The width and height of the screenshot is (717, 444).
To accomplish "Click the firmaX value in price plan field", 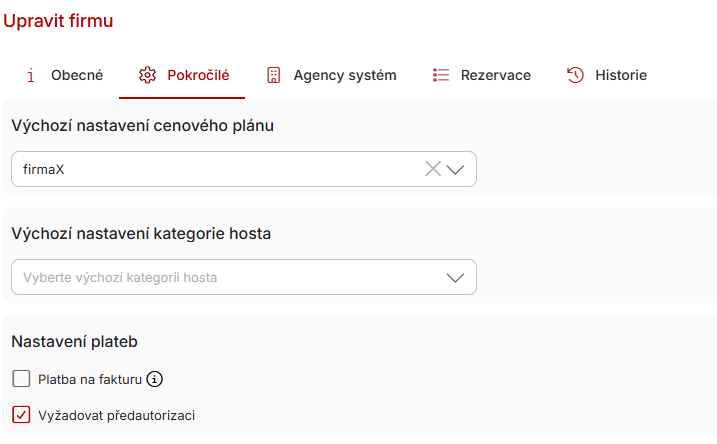I will coord(44,169).
